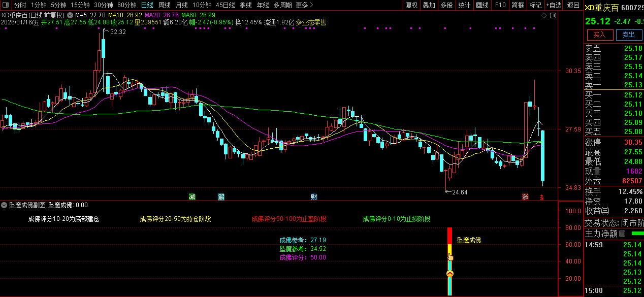
Task: Click the 坠魔参考: 24.52 value
Action: pyautogui.click(x=303, y=249)
